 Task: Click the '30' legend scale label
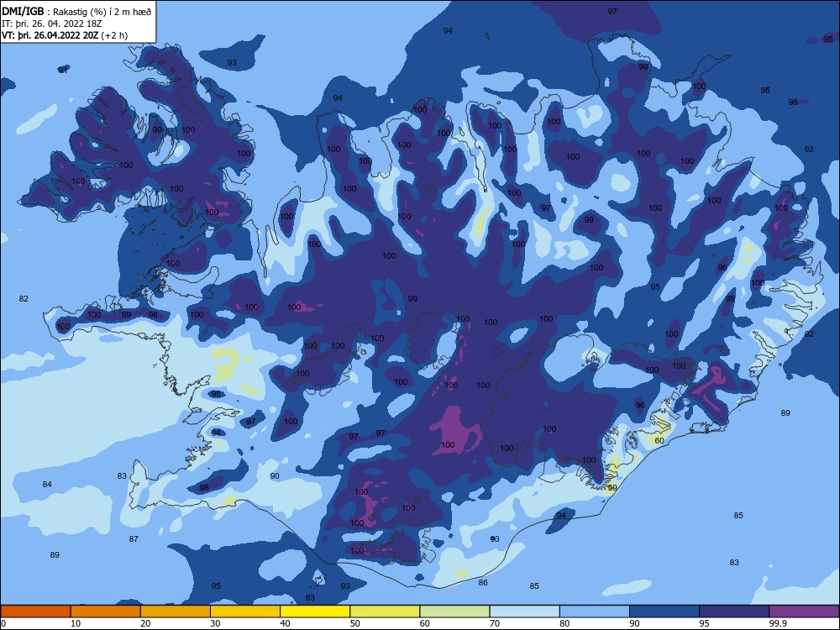click(x=215, y=623)
